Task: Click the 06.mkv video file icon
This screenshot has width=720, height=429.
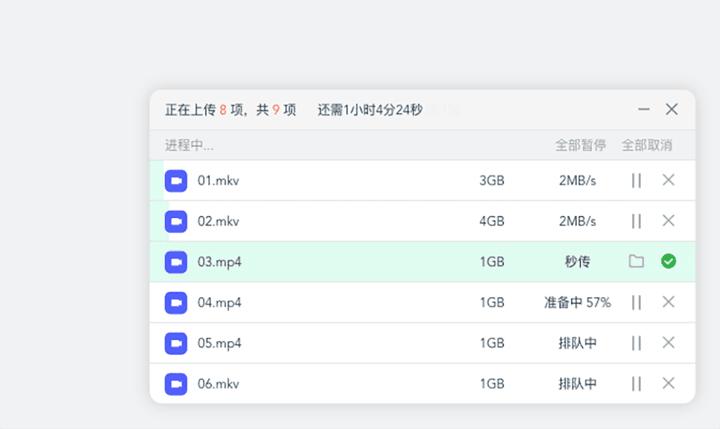Action: pyautogui.click(x=176, y=383)
